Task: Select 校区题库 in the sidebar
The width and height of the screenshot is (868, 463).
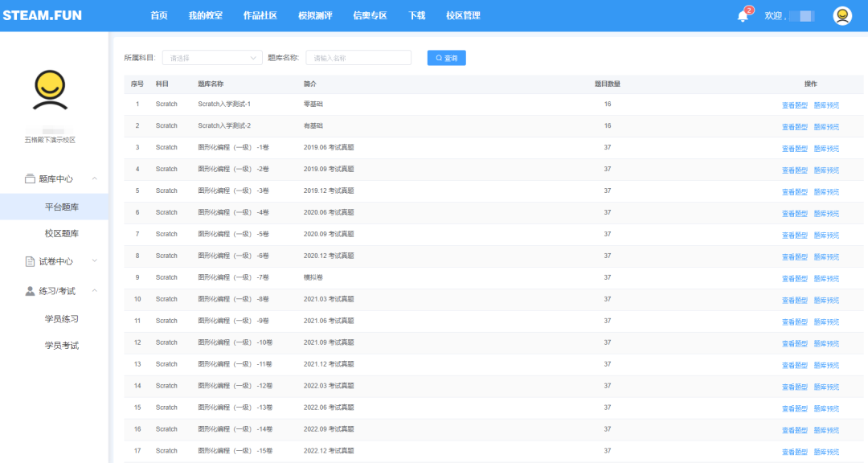Action: [x=62, y=233]
